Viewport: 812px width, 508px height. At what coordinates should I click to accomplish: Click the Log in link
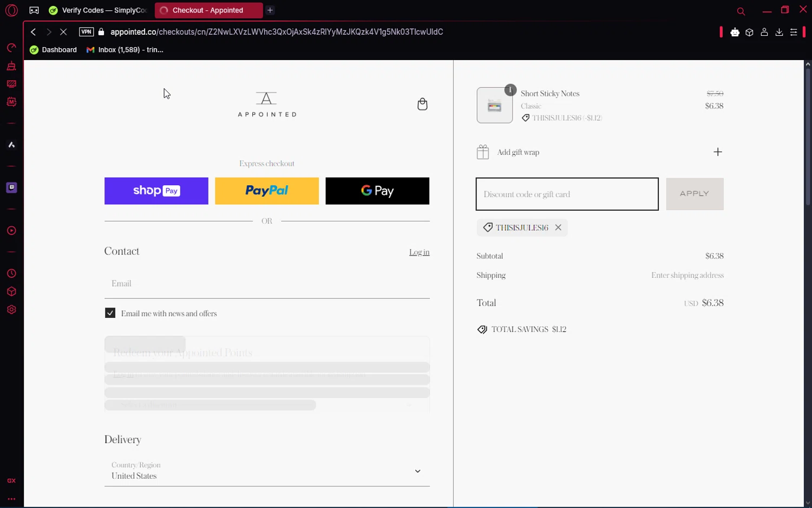[x=419, y=252]
